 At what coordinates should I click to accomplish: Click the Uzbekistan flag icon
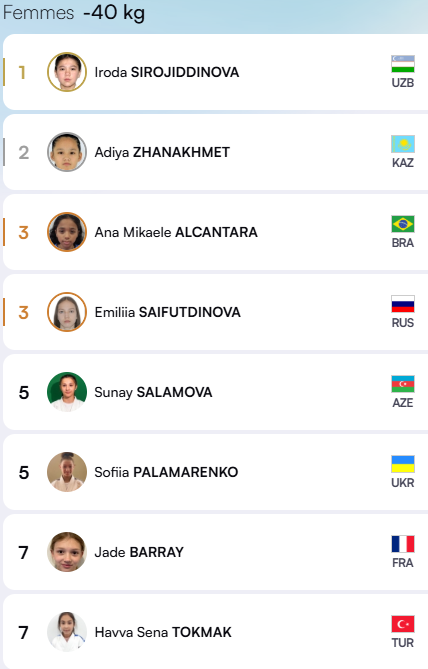click(403, 64)
